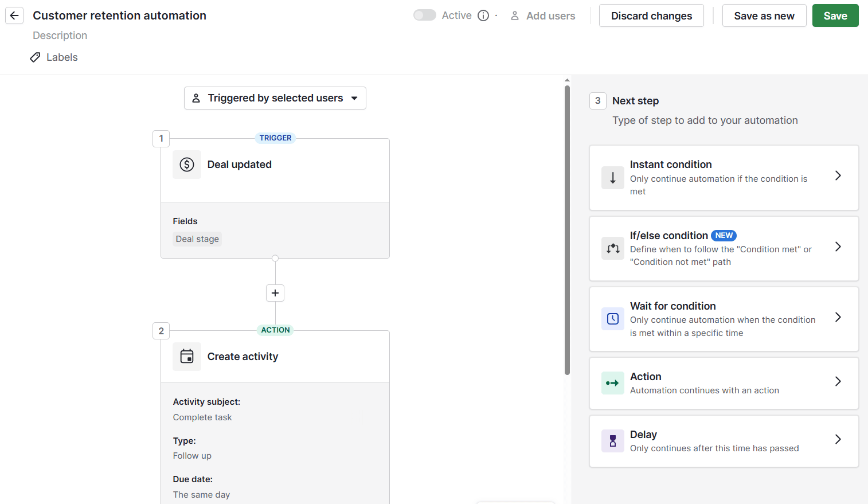Image resolution: width=868 pixels, height=504 pixels.
Task: Click the Action arrow icon
Action: click(613, 383)
